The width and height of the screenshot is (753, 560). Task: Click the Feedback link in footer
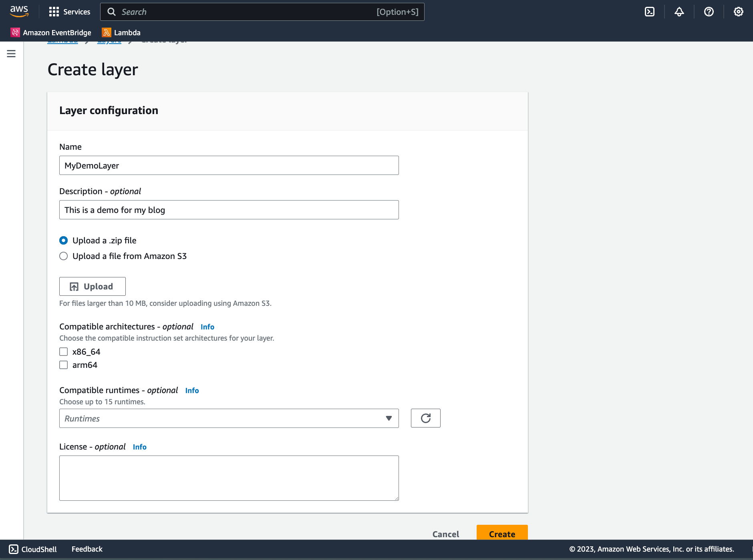click(87, 549)
